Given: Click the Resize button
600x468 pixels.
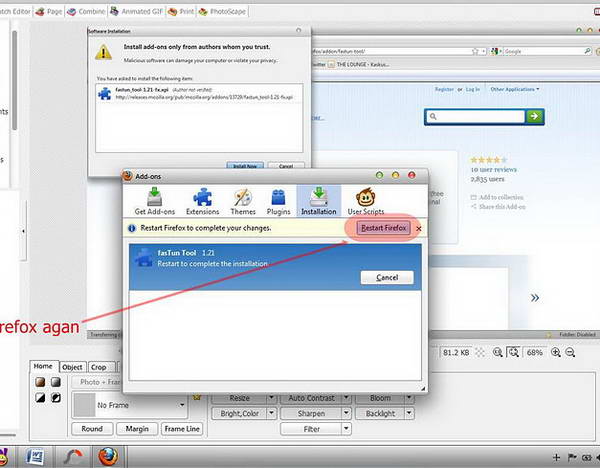Looking at the screenshot, I should pos(240,398).
